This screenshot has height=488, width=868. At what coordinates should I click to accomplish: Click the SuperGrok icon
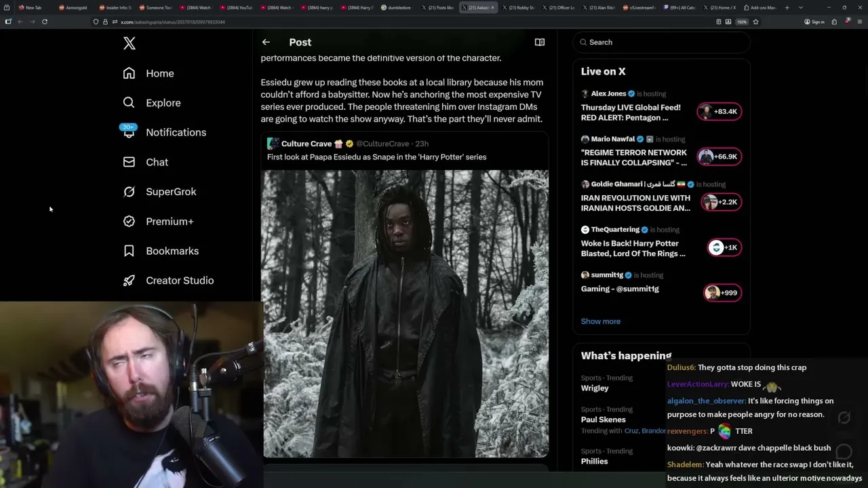(129, 192)
